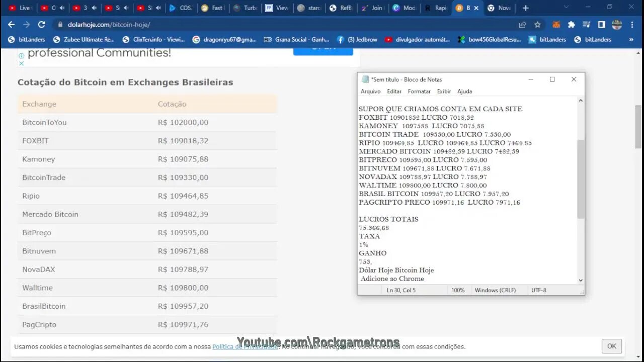Click the browser forward arrow

26,25
